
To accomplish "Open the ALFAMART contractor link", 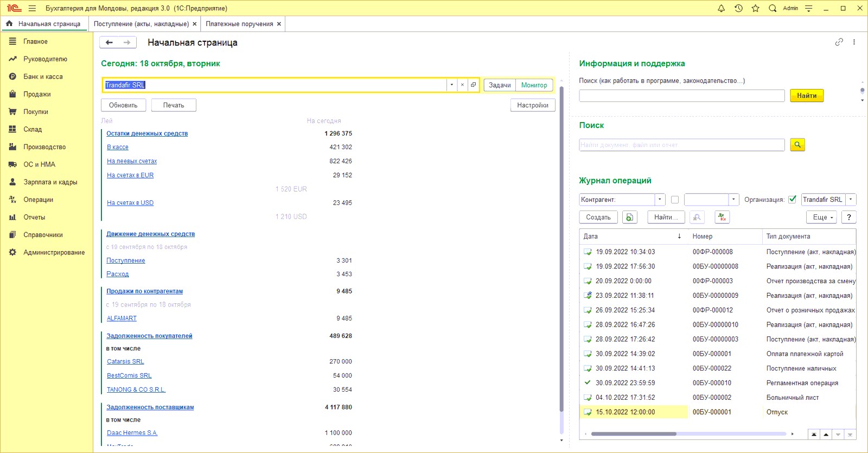I will pos(122,318).
